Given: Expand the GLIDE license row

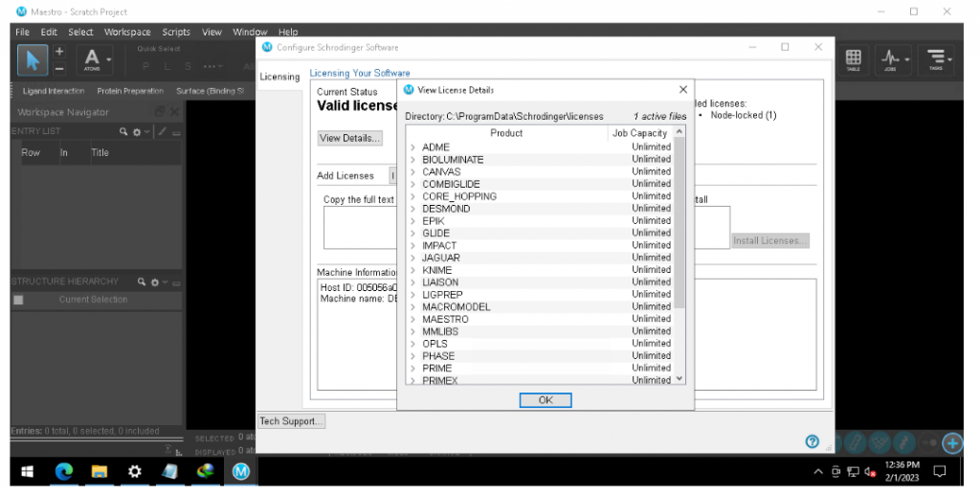Looking at the screenshot, I should click(412, 233).
